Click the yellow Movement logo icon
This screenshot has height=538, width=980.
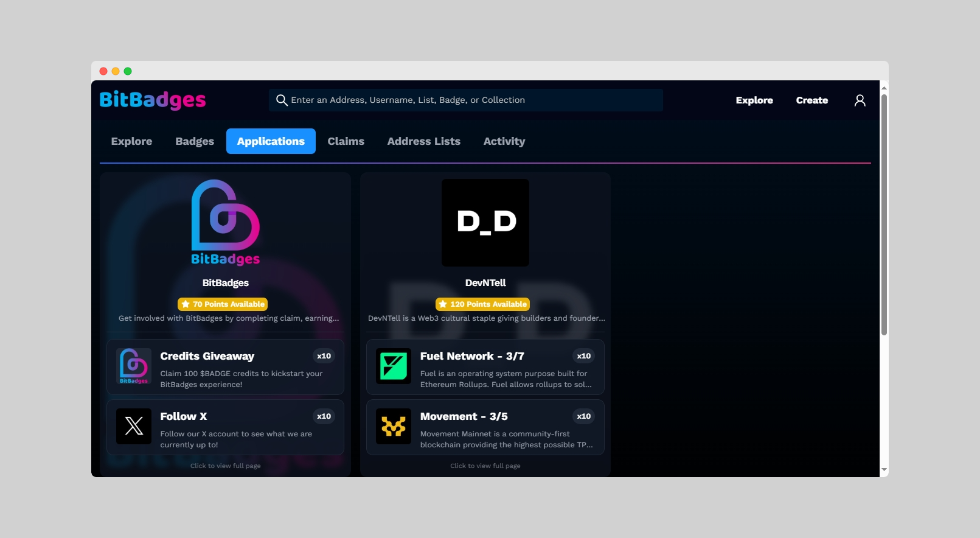pos(394,426)
